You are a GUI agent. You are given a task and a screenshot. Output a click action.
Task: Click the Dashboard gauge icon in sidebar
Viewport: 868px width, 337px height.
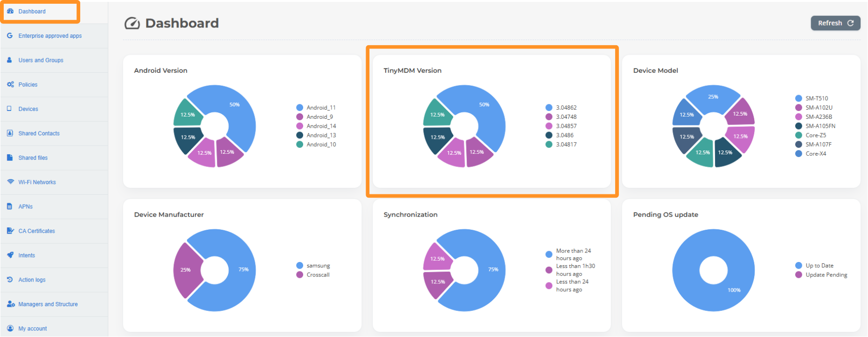[10, 11]
